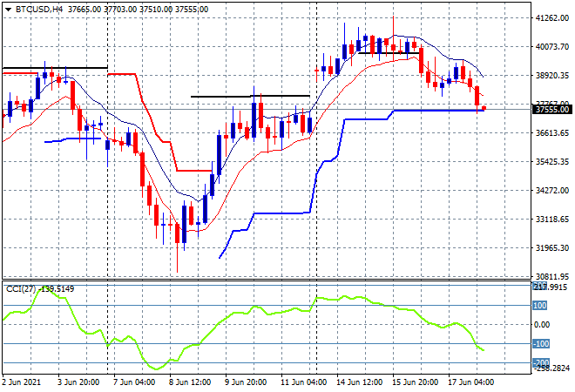Click the CCI 0.00 level label
Viewport: 575px width, 392px height.
[542, 325]
